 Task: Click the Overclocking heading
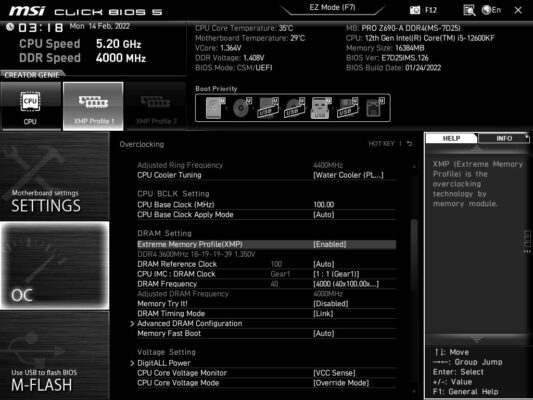(142, 144)
